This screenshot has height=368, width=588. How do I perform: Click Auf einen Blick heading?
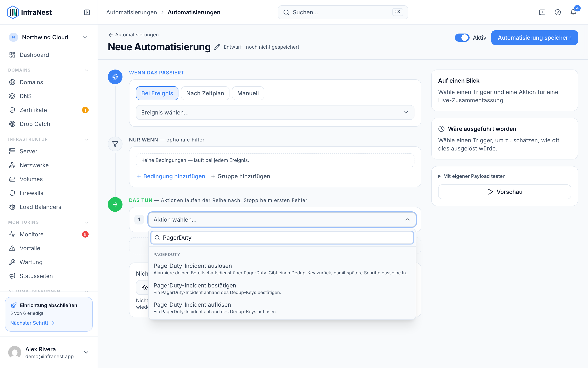click(459, 81)
